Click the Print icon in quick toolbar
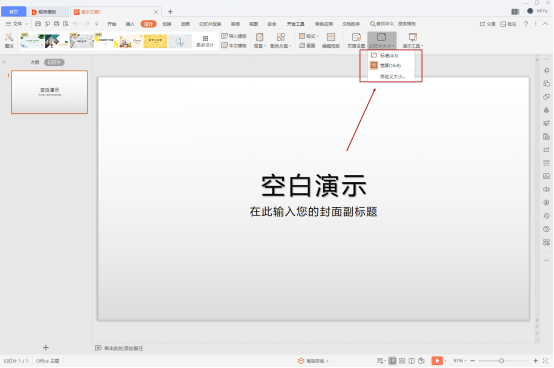 point(57,24)
